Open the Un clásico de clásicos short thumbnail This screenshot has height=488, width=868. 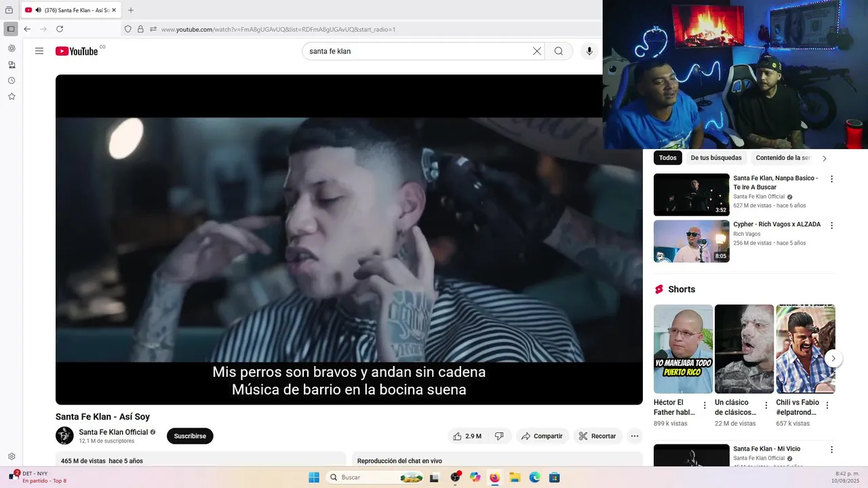coord(744,349)
